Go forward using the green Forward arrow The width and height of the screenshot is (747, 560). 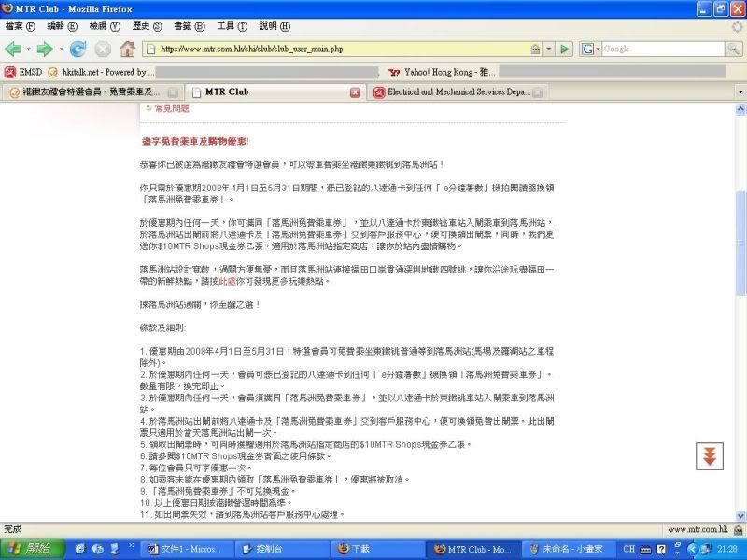45,49
